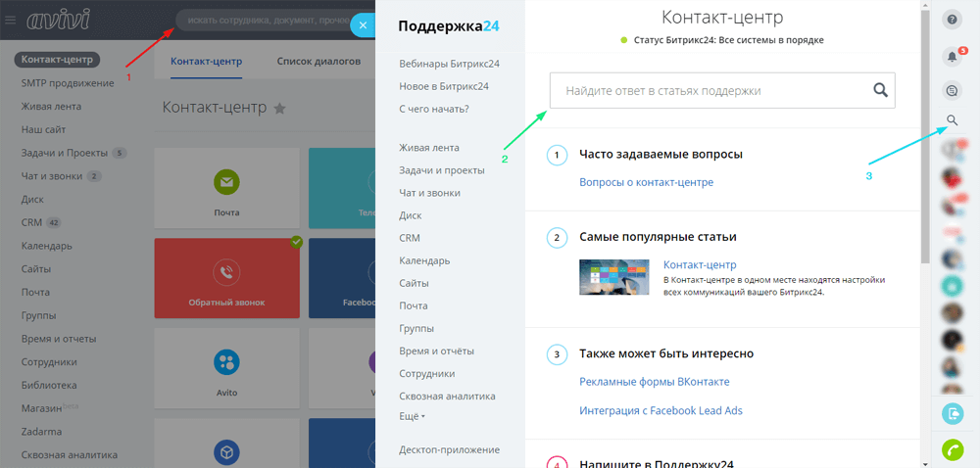Open the hamburger menu beside the avivi logo
The image size is (980, 468).
(10, 20)
